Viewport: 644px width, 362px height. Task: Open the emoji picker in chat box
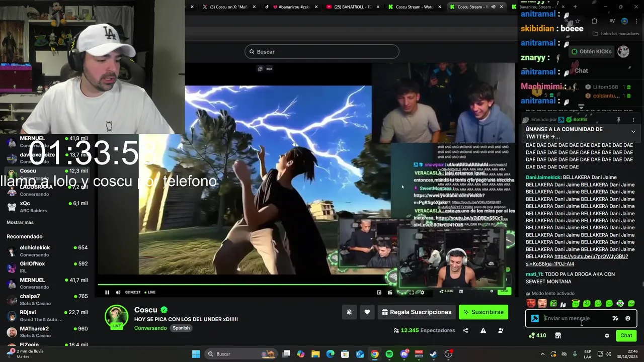pyautogui.click(x=627, y=318)
